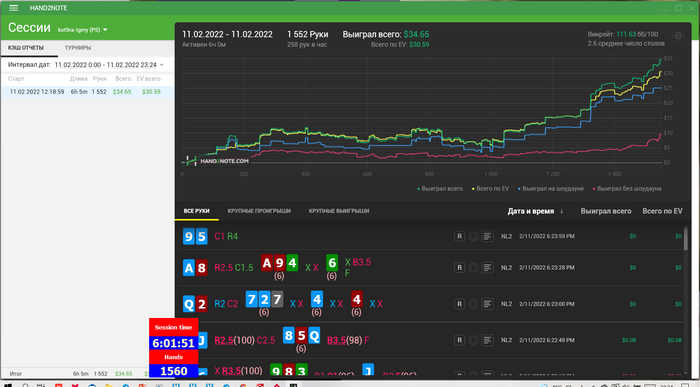The image size is (700, 387).
Task: Select 'КРУПНЫЕ ПРОИГРЫШИ' tab
Action: (259, 211)
